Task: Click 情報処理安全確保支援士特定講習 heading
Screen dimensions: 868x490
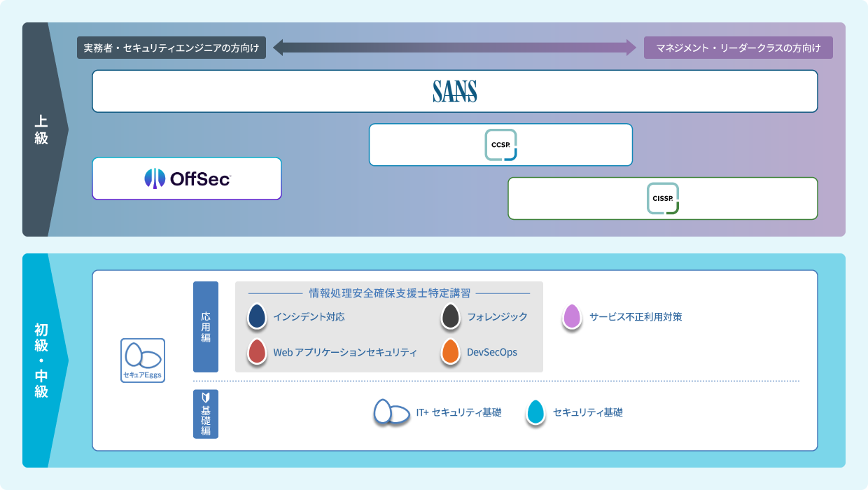Action: [x=389, y=293]
